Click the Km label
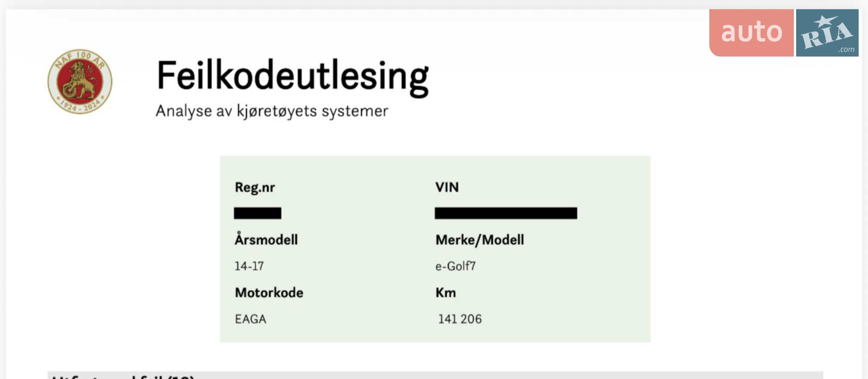 [x=446, y=293]
